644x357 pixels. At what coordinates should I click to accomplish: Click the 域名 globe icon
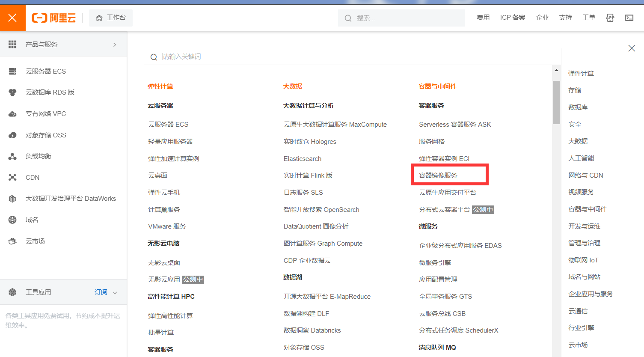[12, 220]
